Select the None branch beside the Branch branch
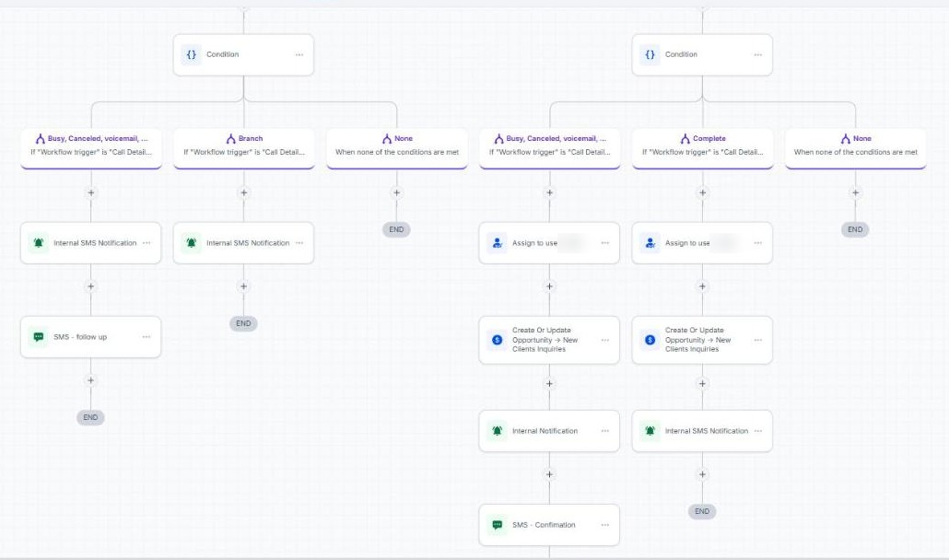Image resolution: width=949 pixels, height=560 pixels. pos(397,147)
